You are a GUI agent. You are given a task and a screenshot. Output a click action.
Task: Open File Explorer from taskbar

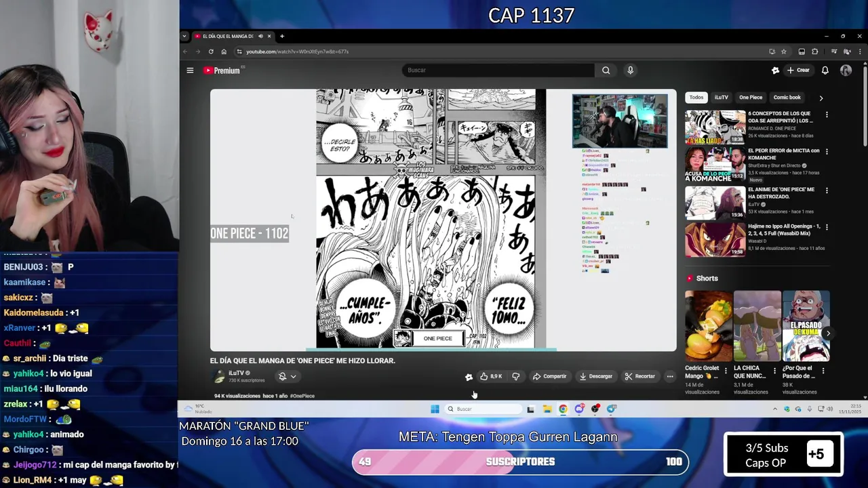tap(547, 409)
